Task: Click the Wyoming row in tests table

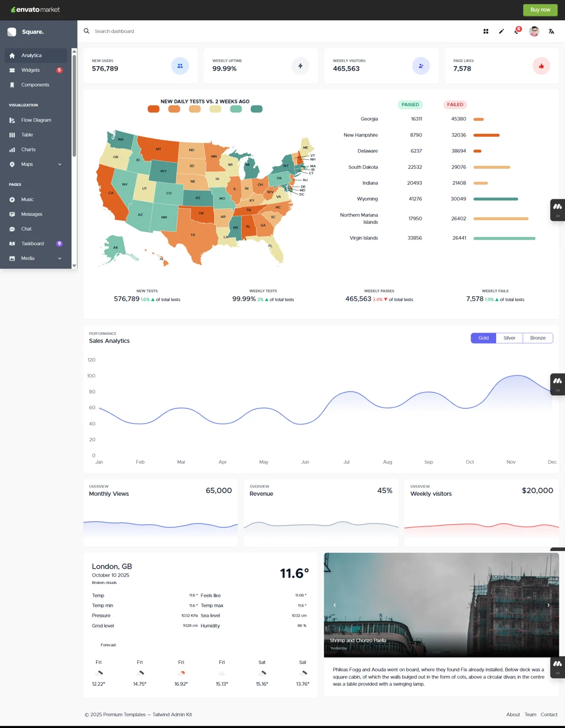Action: tap(437, 199)
